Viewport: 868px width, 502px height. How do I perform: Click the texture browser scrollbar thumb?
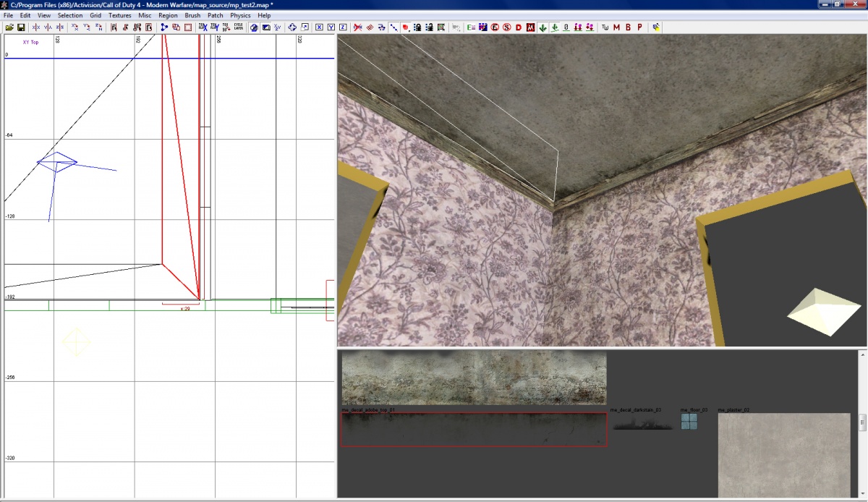pyautogui.click(x=862, y=422)
